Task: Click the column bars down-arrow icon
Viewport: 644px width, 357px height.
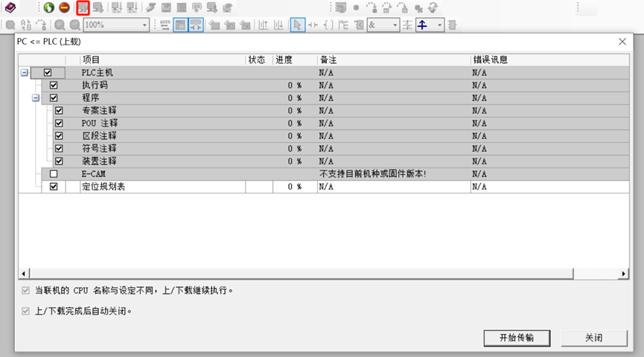Action: coord(278,25)
